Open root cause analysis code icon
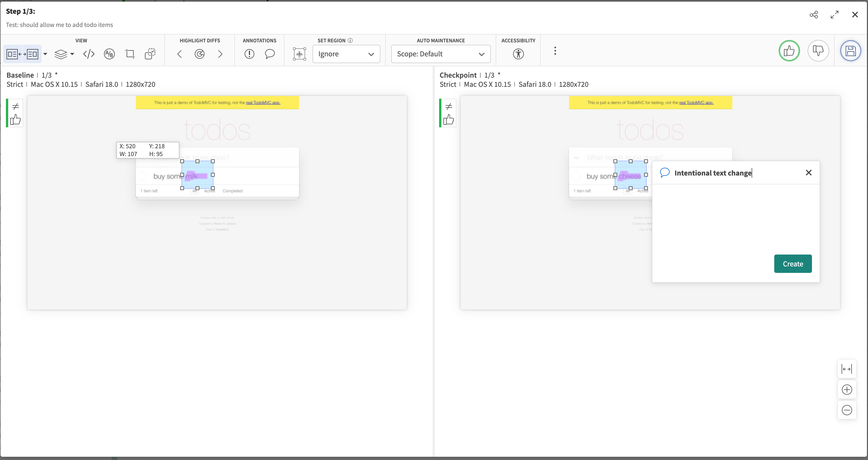 (89, 54)
